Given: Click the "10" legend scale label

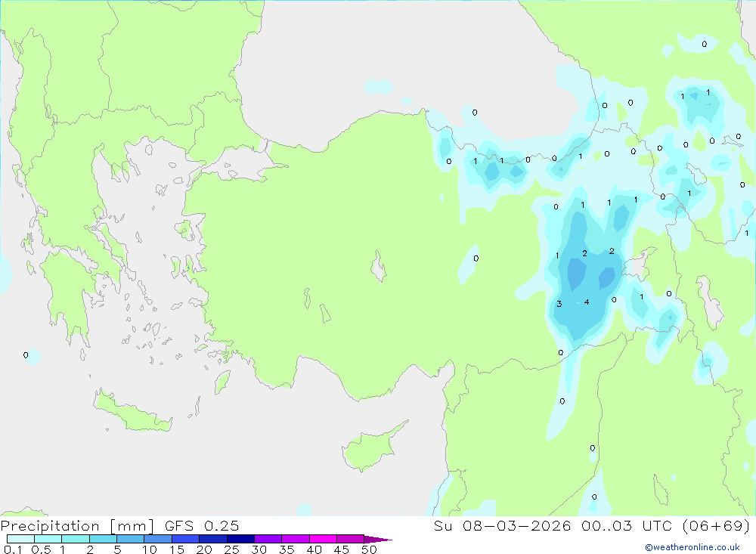Looking at the screenshot, I should (150, 549).
